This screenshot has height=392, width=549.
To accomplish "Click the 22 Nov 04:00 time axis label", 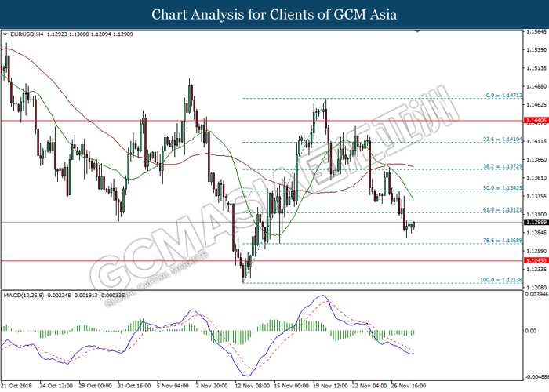I will point(369,386).
